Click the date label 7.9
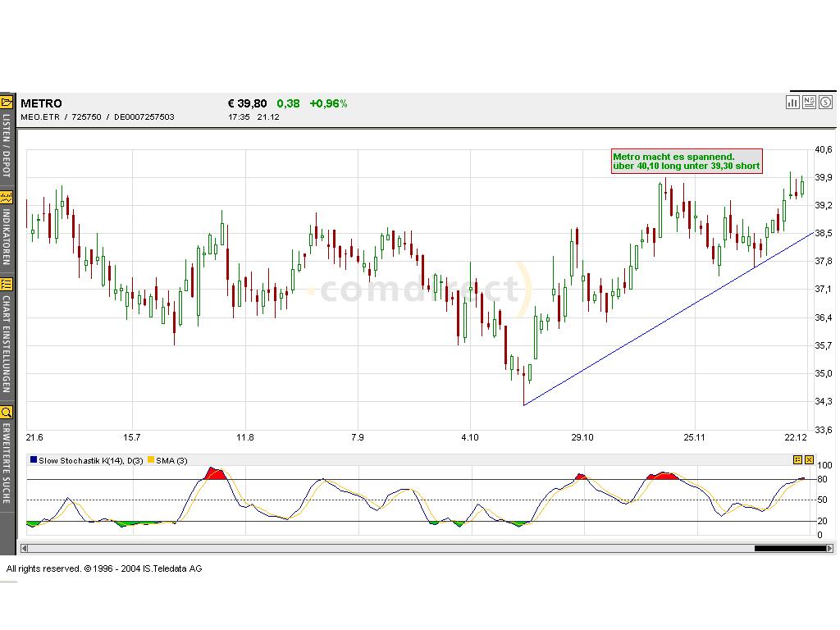This screenshot has height=630, width=840. pos(358,437)
